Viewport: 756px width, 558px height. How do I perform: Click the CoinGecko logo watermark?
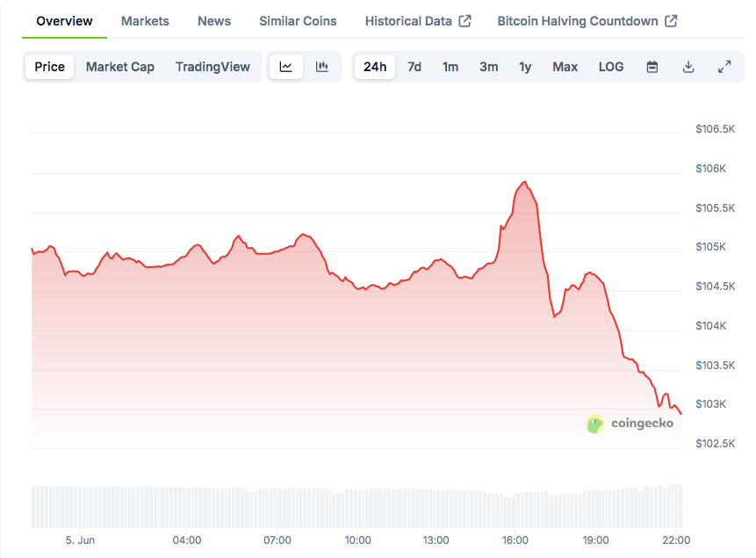630,424
